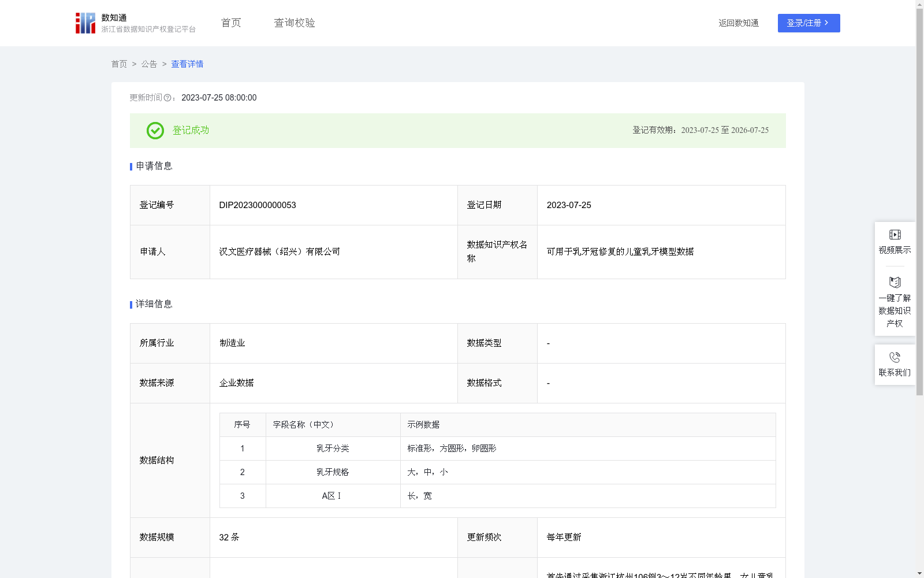924x578 pixels.
Task: Click 查看详情 breadcrumb item
Action: (x=187, y=64)
